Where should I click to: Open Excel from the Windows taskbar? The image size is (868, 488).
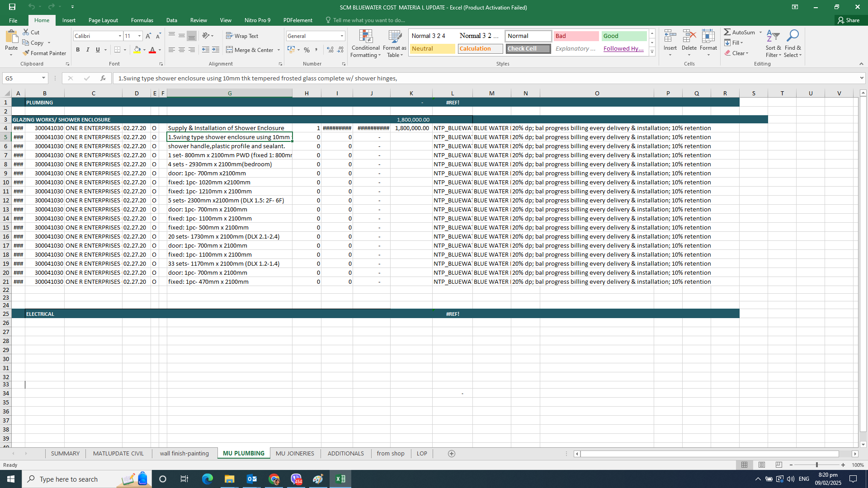[x=340, y=479]
